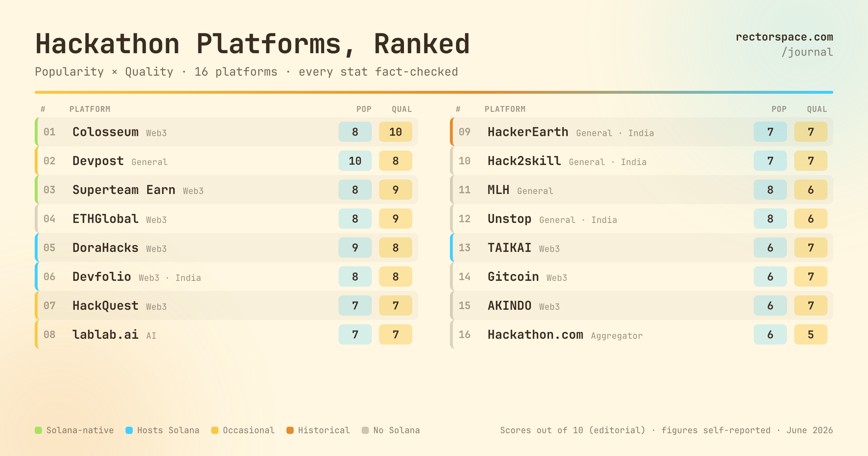Screen dimensions: 868x456
Task: Select the ETHGlobal platform name
Action: pos(105,219)
